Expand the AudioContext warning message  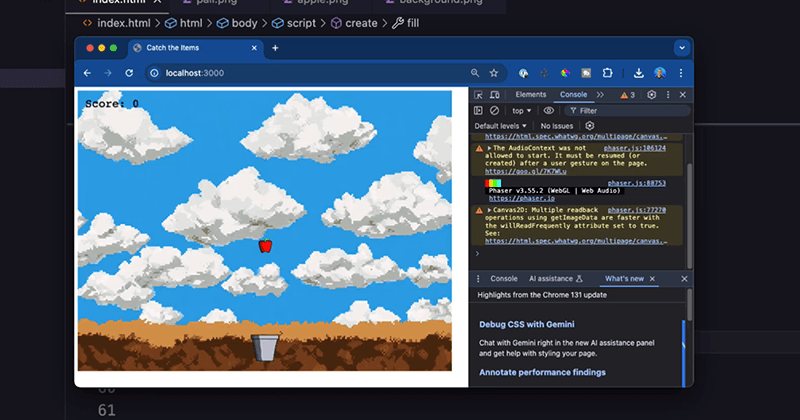(x=489, y=148)
